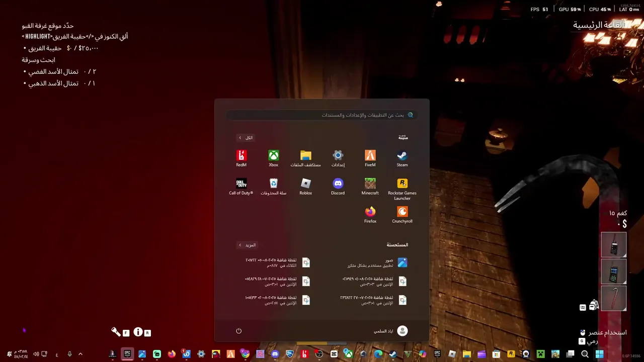Open screenshot dated 04-08-2025 in recommended

374,281
